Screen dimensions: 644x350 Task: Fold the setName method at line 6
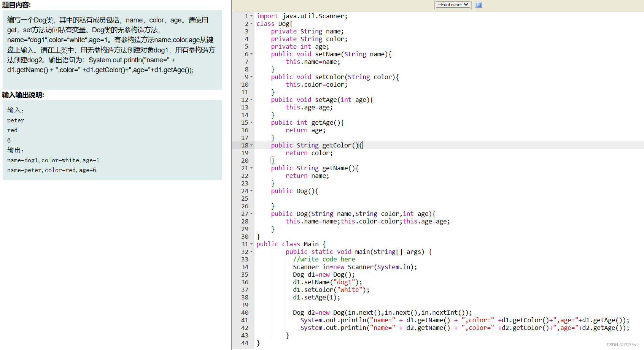click(x=251, y=54)
